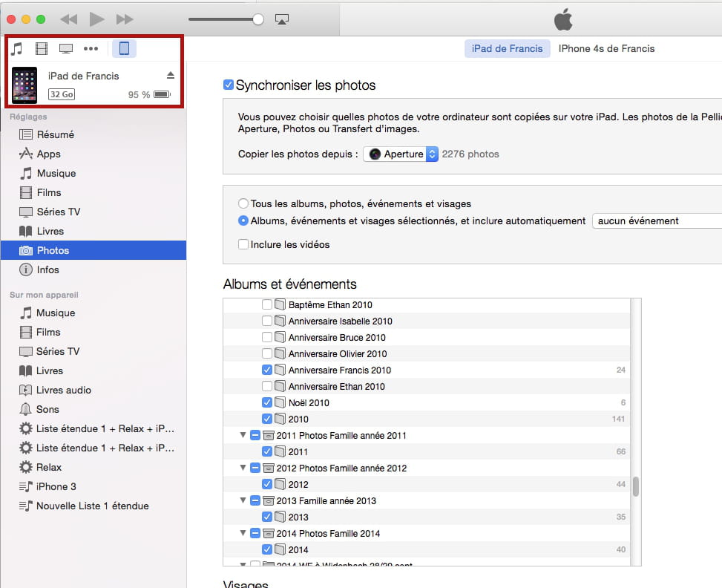
Task: Click the Musique note icon under Sur mon appareil
Action: point(26,313)
